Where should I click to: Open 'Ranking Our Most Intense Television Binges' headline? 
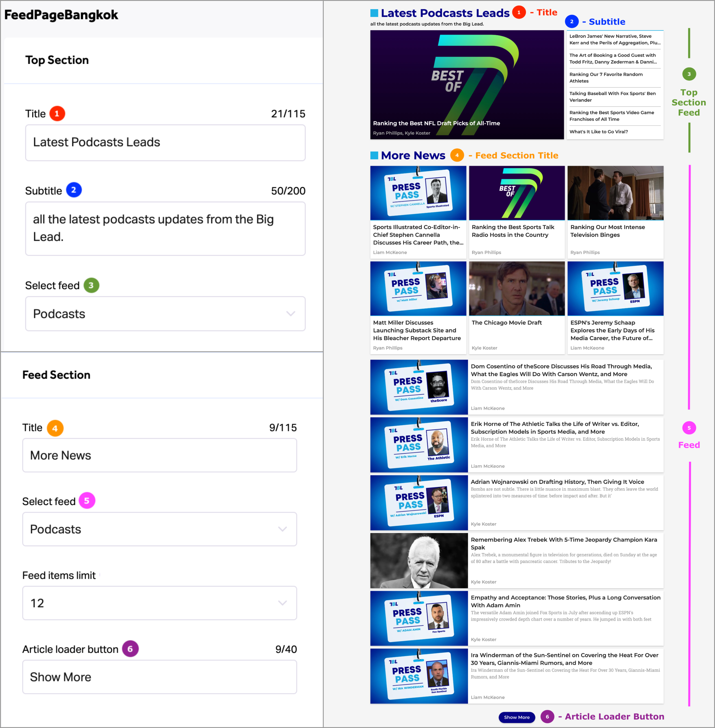[x=608, y=231]
